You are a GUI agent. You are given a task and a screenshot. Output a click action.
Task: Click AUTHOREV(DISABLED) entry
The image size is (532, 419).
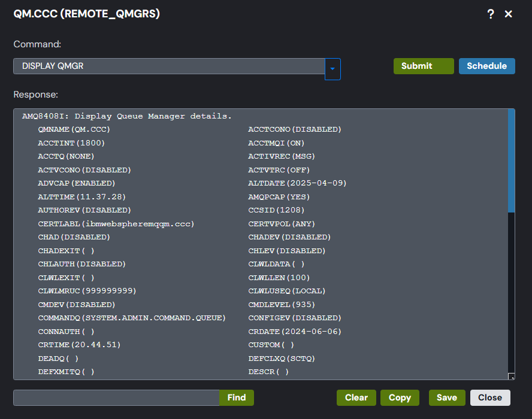tap(84, 210)
